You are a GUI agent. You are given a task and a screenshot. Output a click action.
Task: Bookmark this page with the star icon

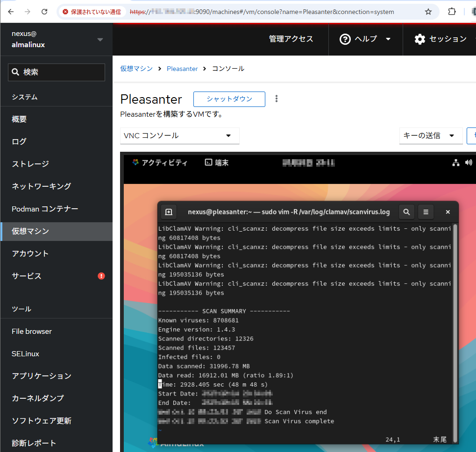point(428,12)
